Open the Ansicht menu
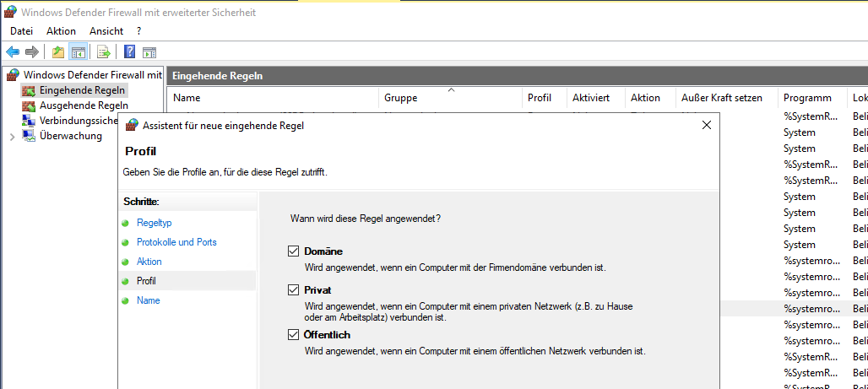Screen dimensions: 868x389 click(106, 31)
